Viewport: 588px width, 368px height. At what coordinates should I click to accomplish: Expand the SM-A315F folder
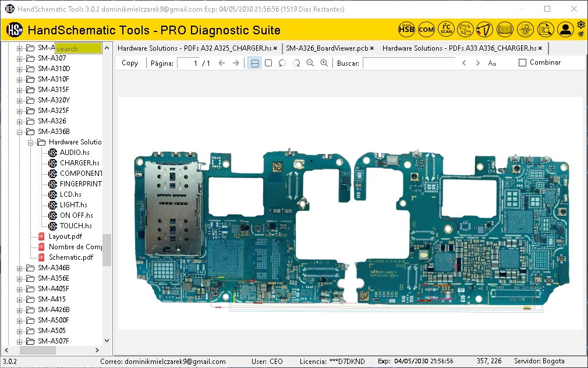(x=19, y=90)
